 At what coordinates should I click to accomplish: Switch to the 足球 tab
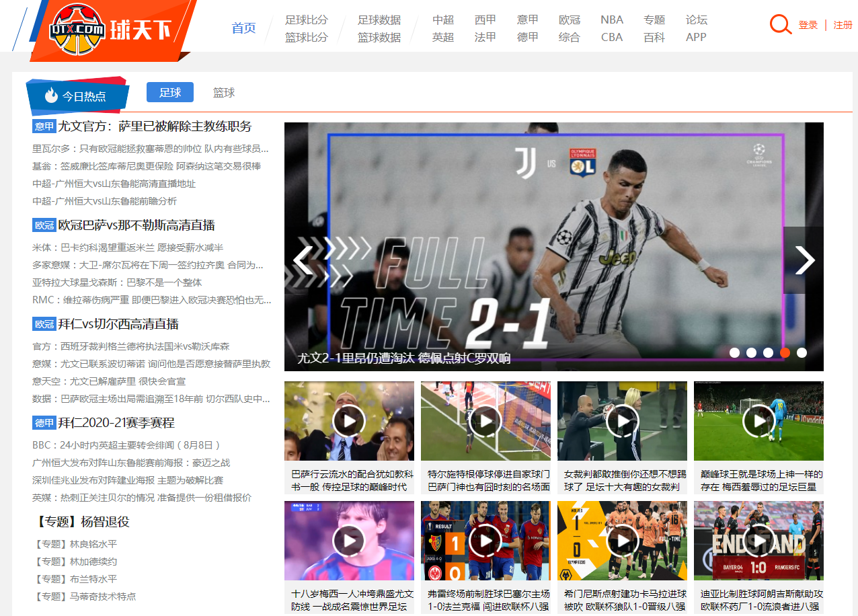tap(170, 92)
